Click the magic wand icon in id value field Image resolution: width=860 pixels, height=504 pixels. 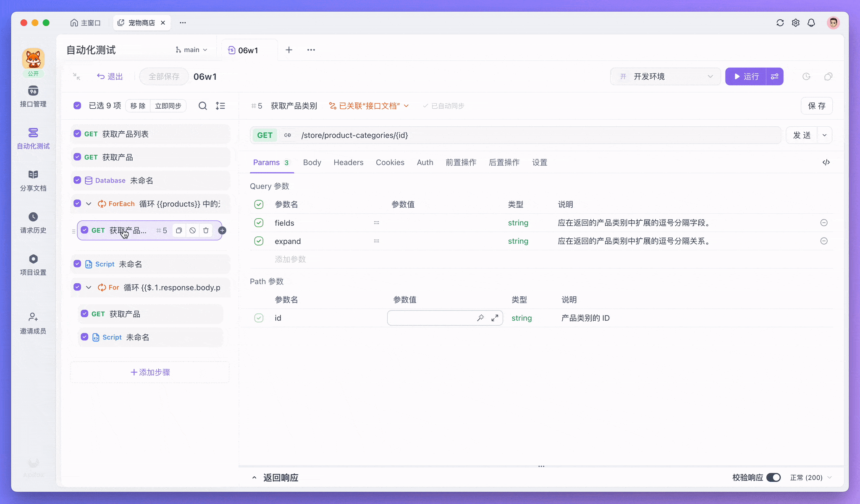click(480, 318)
